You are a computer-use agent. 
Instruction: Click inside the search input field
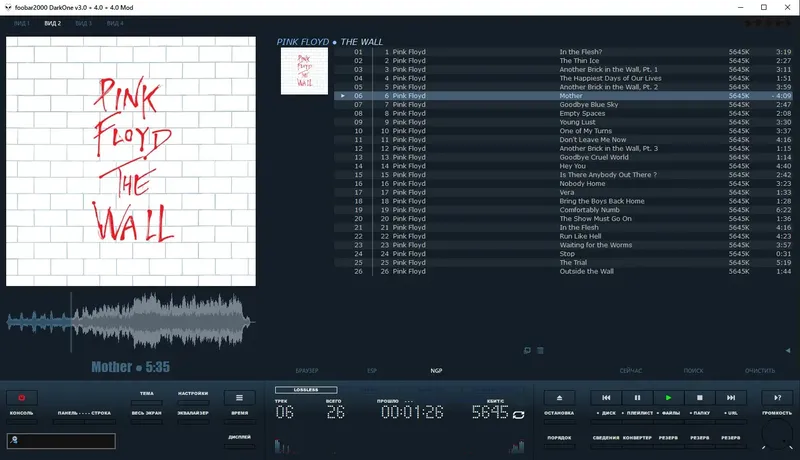[x=61, y=441]
